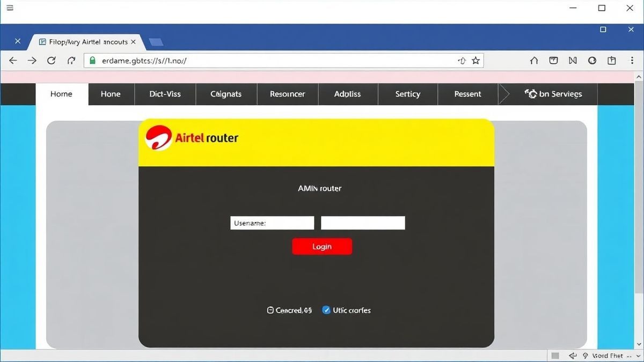Image resolution: width=644 pixels, height=362 pixels.
Task: Click the icon left of bookmark star
Action: pyautogui.click(x=462, y=61)
